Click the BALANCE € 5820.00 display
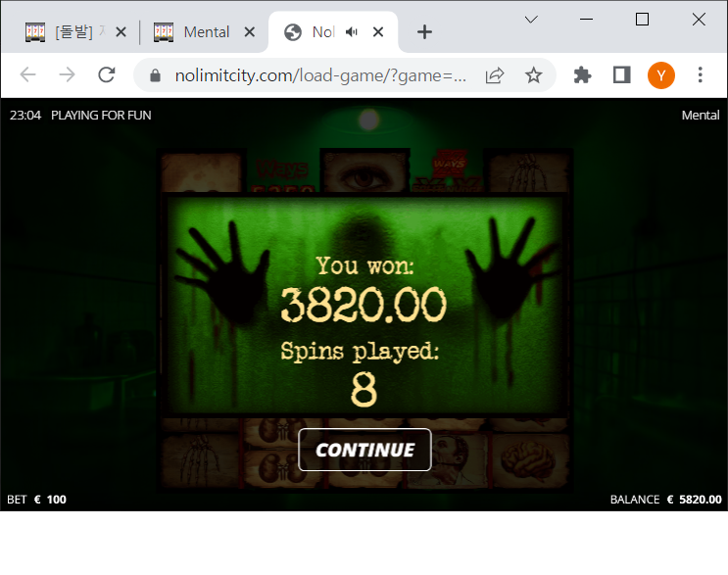This screenshot has height=575, width=728. (666, 500)
